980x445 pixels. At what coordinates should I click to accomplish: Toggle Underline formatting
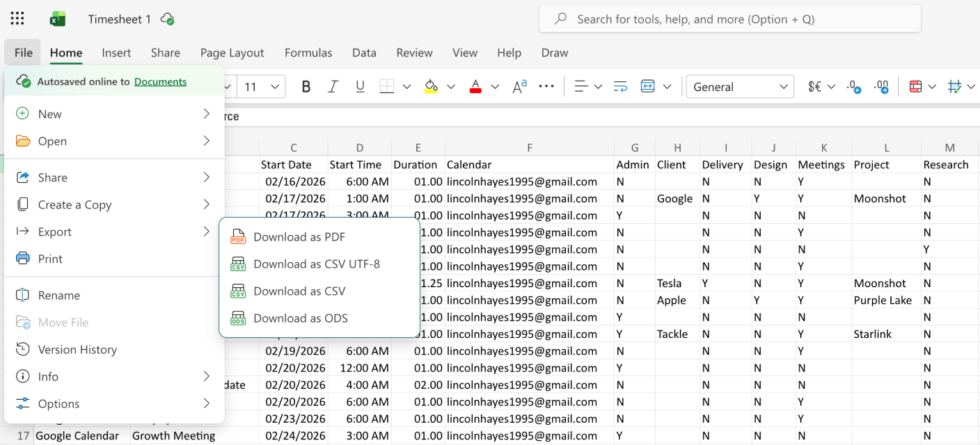coord(360,87)
